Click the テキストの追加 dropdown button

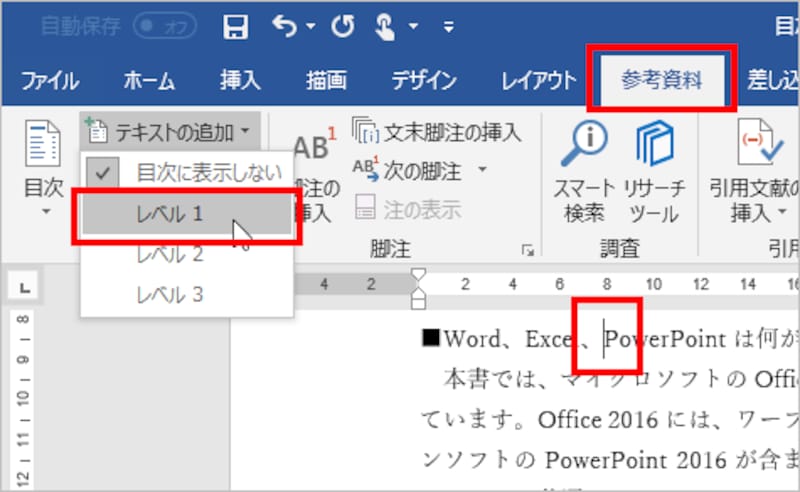pyautogui.click(x=170, y=132)
